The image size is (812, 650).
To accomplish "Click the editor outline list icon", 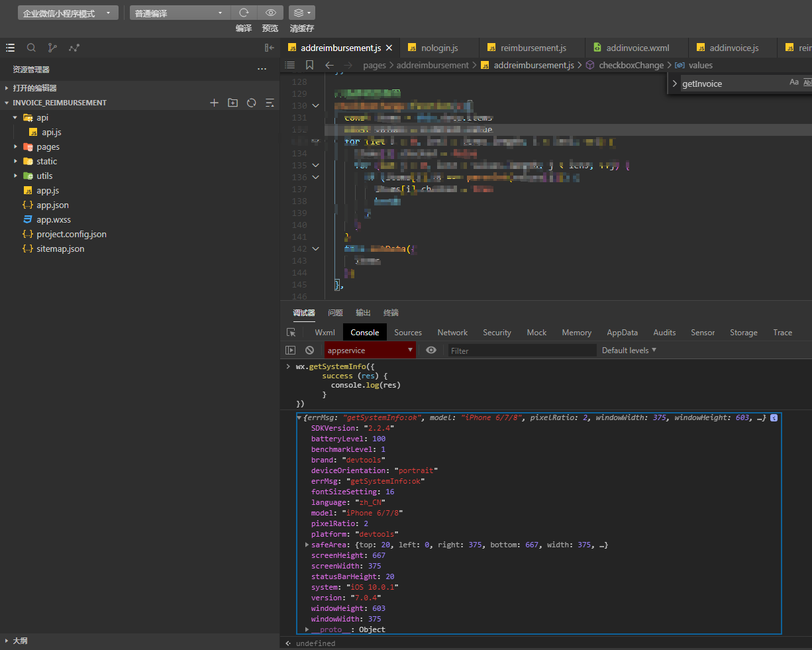I will click(x=289, y=65).
